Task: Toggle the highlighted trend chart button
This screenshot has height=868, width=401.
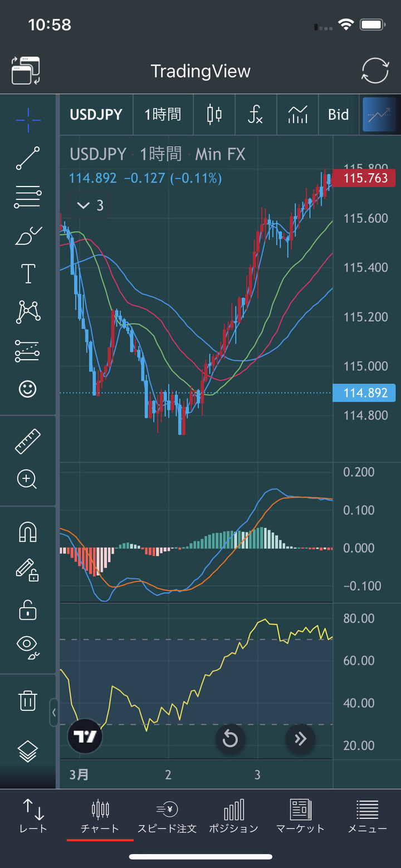Action: tap(379, 115)
